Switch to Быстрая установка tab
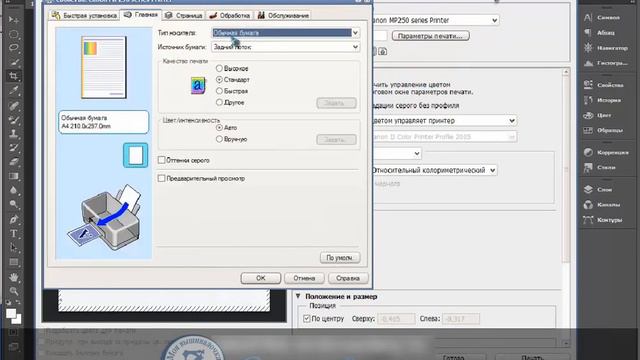The width and height of the screenshot is (640, 360). (x=84, y=16)
